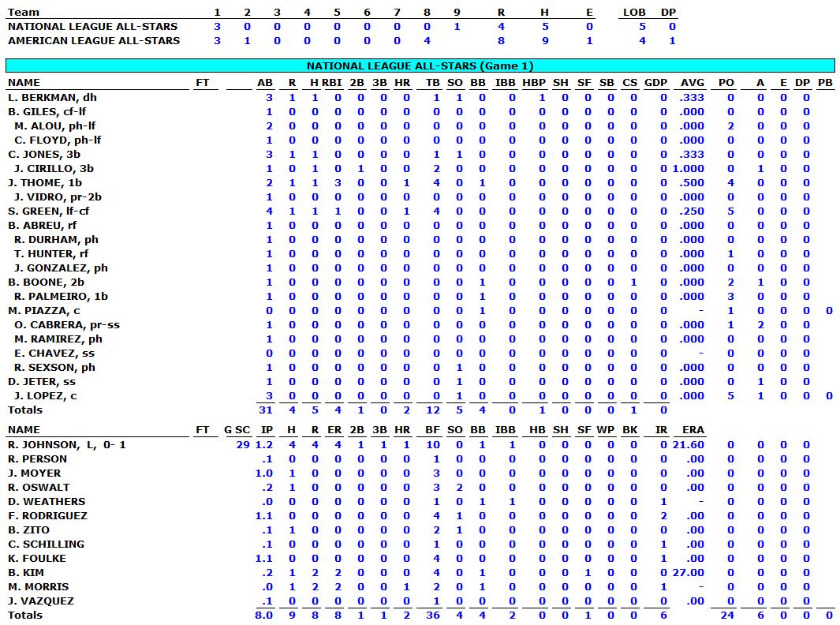Select B. ABREU, rf
Screen dimensions: 840x625
coord(42,225)
